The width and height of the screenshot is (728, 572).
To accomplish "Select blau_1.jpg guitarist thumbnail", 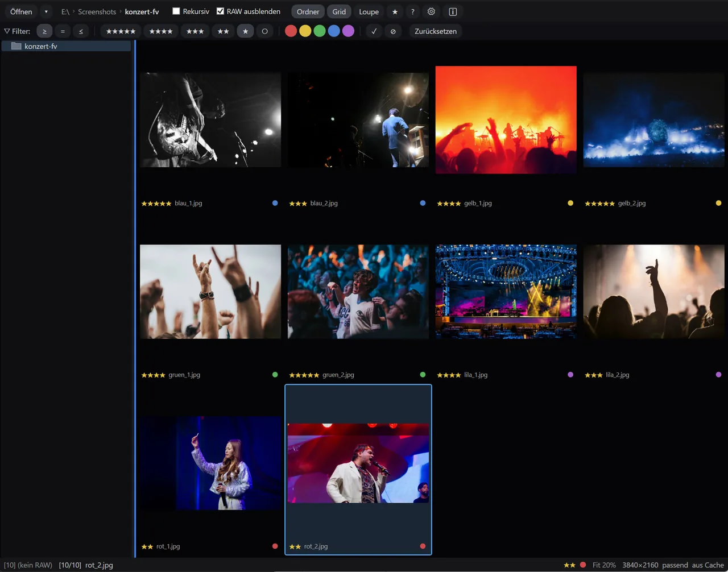I will point(210,120).
